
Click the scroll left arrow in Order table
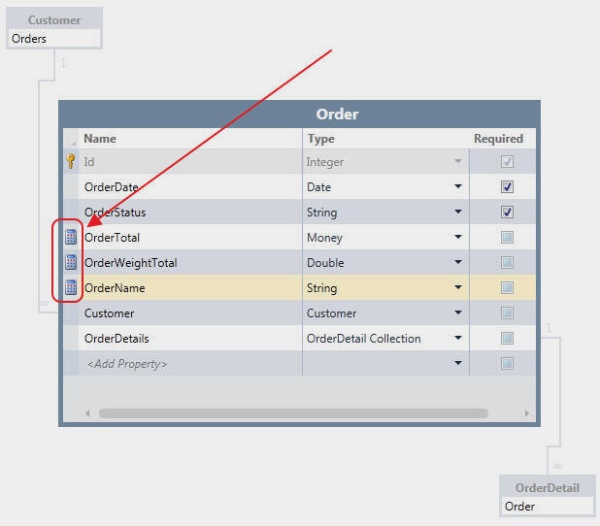click(88, 413)
